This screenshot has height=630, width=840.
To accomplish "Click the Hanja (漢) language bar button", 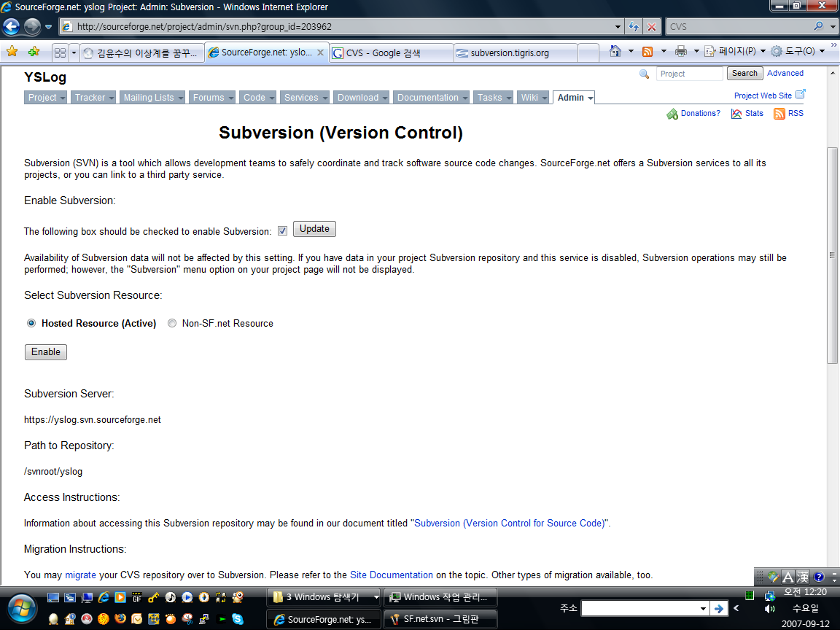I will tap(803, 577).
